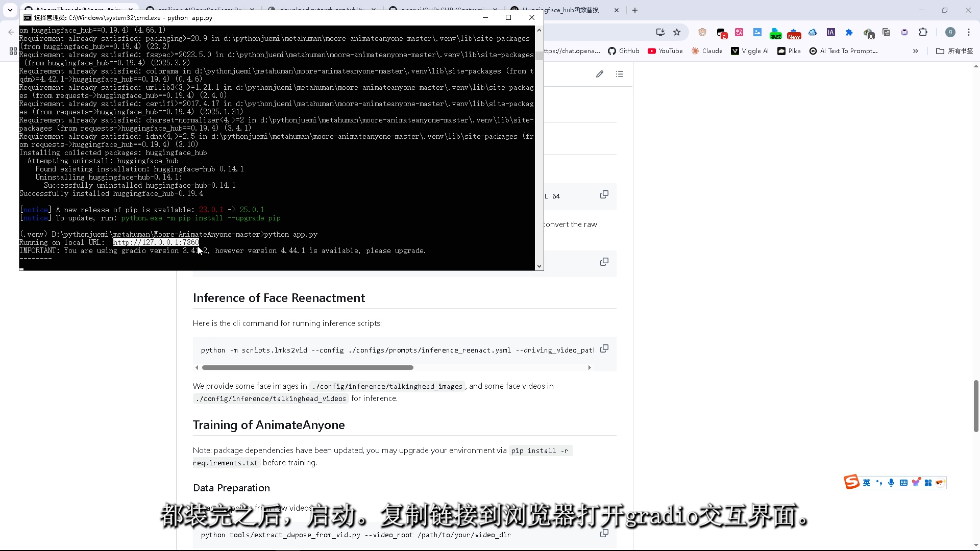Open the README outline list icon
980x551 pixels.
tap(620, 74)
